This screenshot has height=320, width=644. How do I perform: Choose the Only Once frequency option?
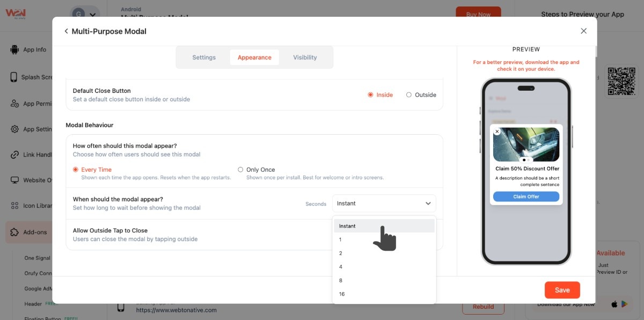tap(240, 170)
